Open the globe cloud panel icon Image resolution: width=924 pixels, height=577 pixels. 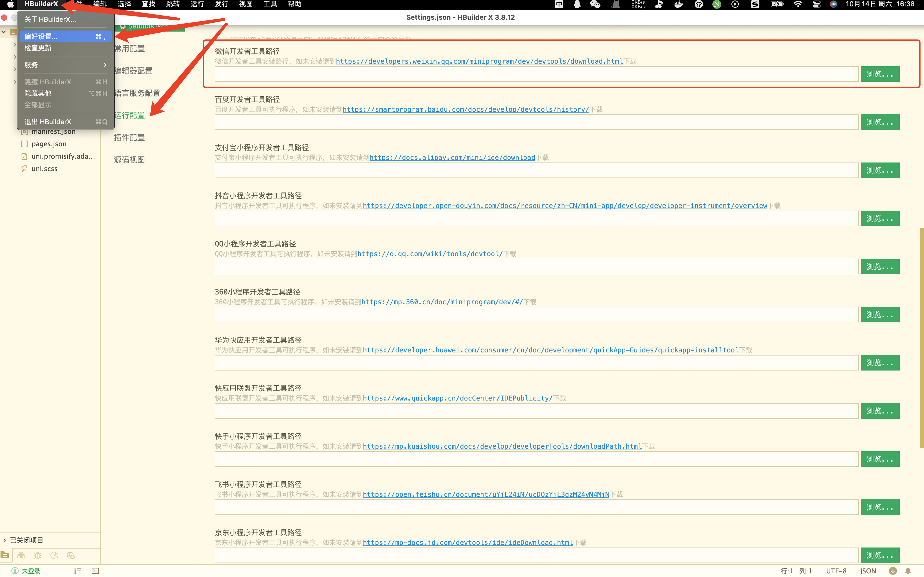[x=71, y=555]
